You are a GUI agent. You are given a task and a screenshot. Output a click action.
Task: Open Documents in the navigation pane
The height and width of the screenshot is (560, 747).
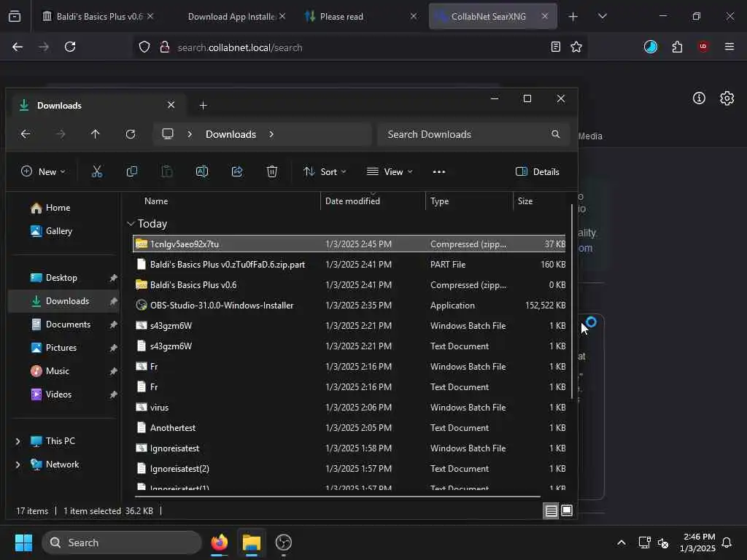(68, 324)
